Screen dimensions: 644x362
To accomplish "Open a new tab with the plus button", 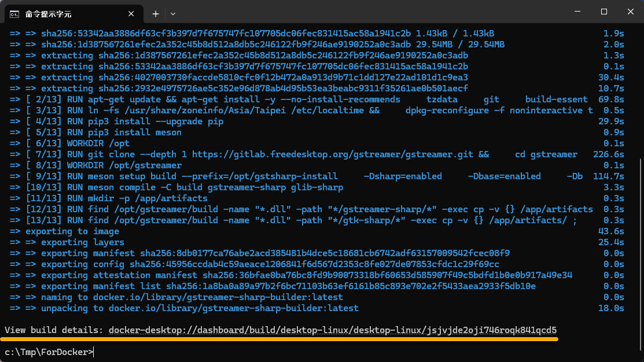I will click(x=156, y=13).
